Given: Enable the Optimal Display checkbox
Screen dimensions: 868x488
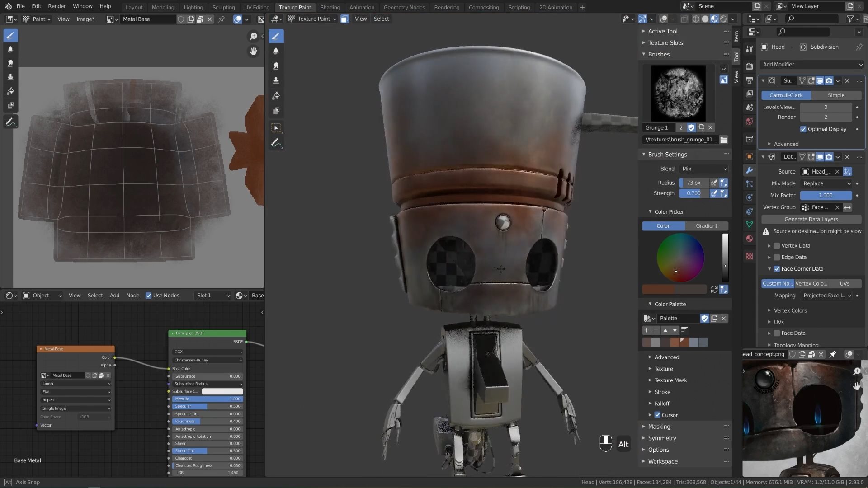Looking at the screenshot, I should pyautogui.click(x=804, y=129).
